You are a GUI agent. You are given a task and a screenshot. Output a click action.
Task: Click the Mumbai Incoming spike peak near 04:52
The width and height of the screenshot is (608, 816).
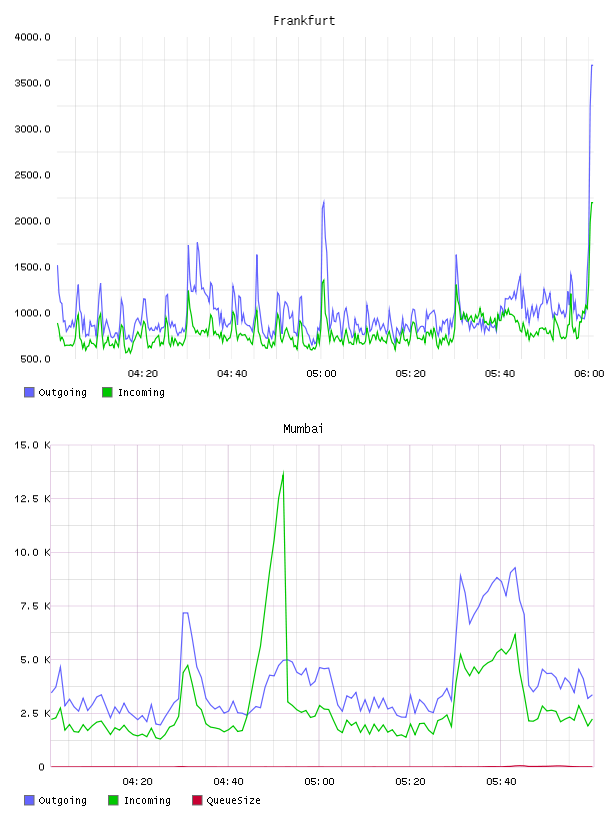(x=283, y=473)
